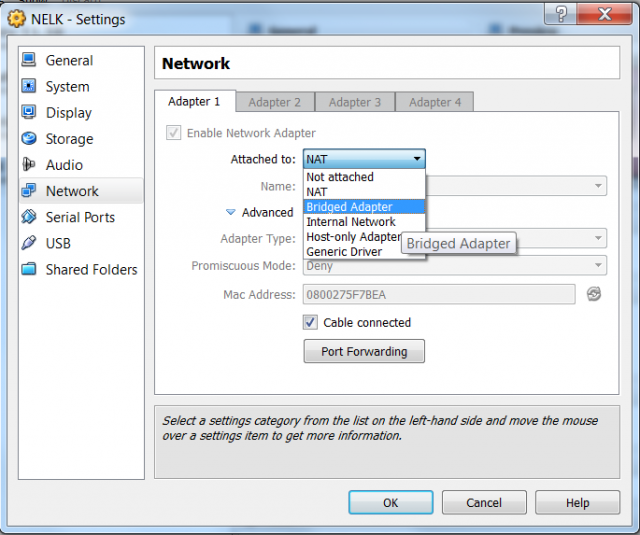Open Storage disk icon in sidebar

29,139
